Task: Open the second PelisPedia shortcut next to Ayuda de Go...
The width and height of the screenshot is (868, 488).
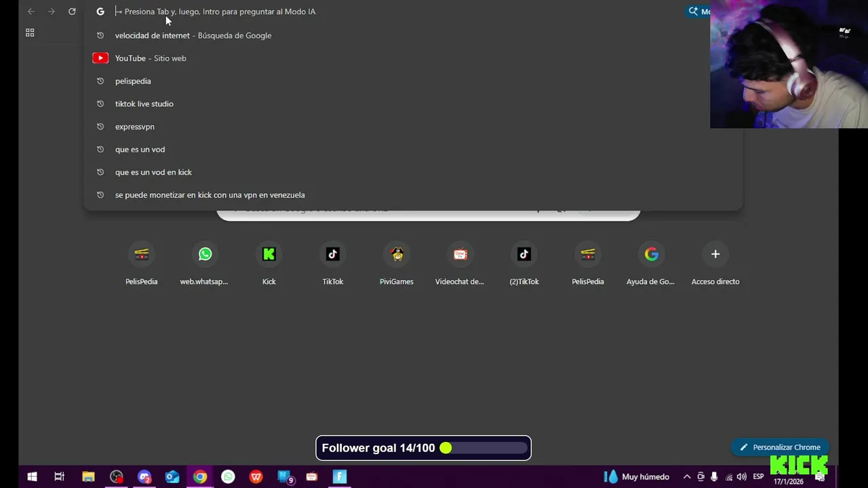Action: click(x=587, y=263)
